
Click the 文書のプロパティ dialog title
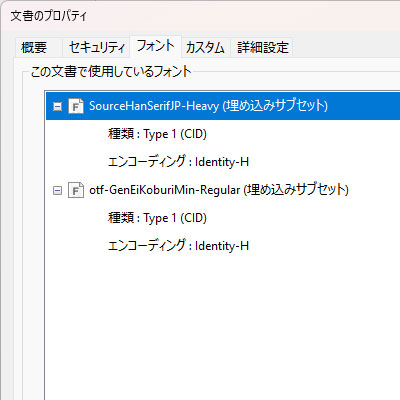pos(49,16)
